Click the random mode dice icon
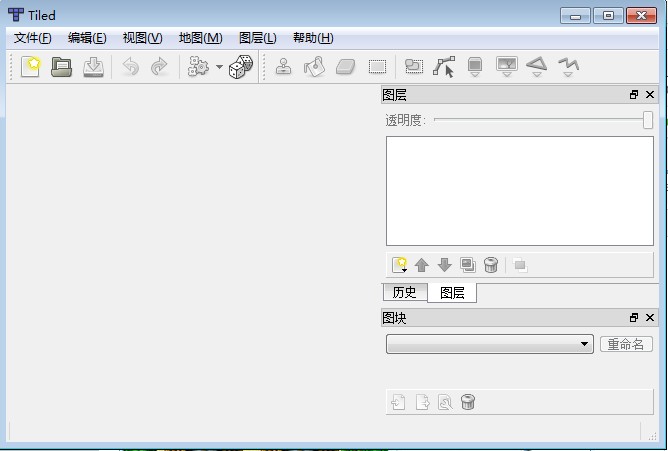The image size is (668, 451). point(241,67)
